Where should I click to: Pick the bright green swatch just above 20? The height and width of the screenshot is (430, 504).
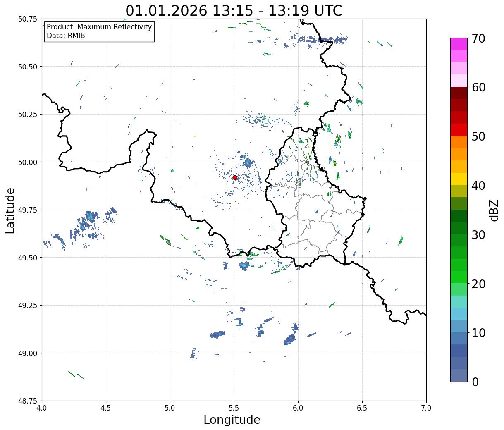pyautogui.click(x=459, y=277)
